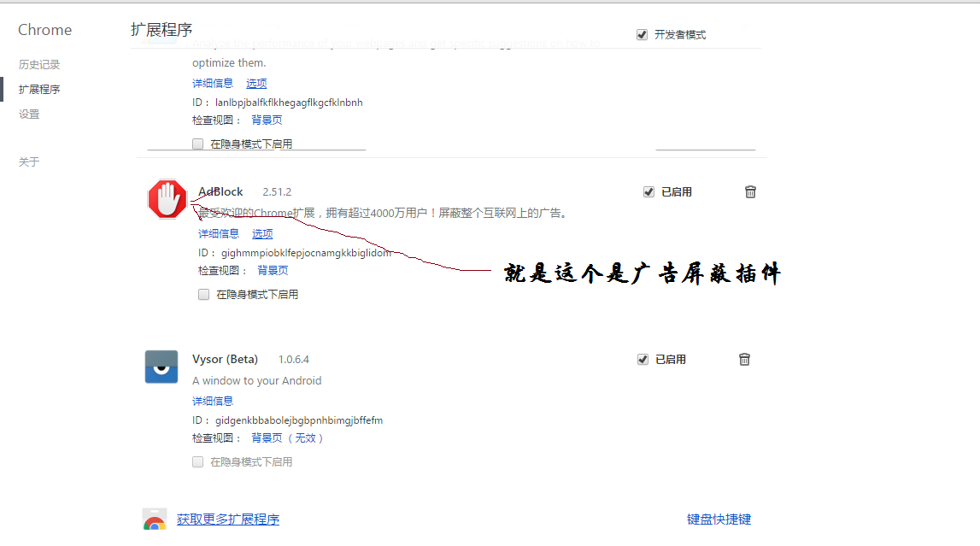Open 键盘快捷键 link
Image resolution: width=980 pixels, height=546 pixels.
click(719, 520)
